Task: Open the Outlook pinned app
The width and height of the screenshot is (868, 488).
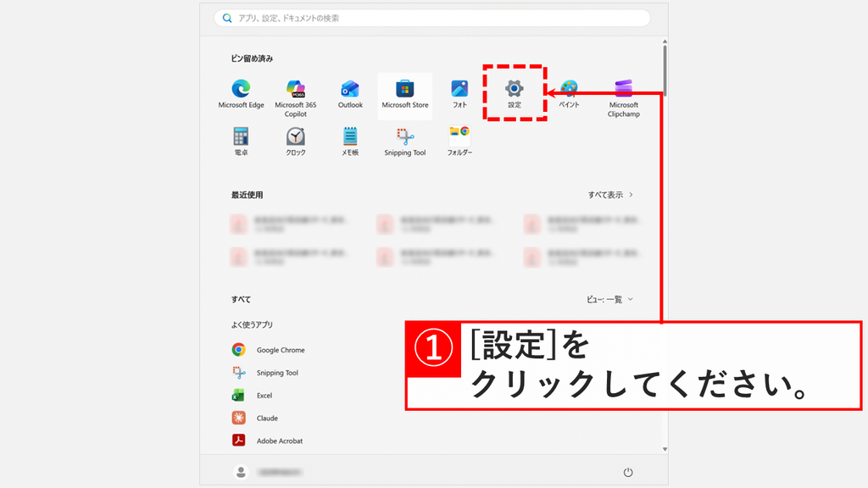Action: coord(350,94)
